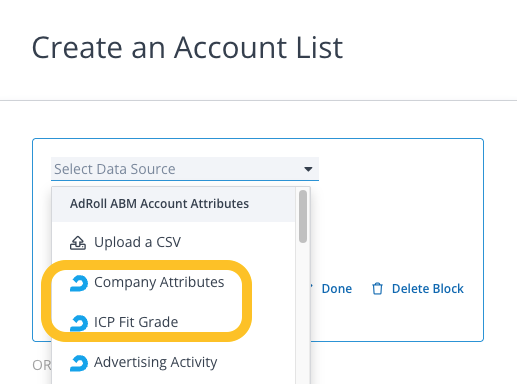The image size is (517, 384).
Task: Choose Upload a CSV option
Action: [x=173, y=242]
